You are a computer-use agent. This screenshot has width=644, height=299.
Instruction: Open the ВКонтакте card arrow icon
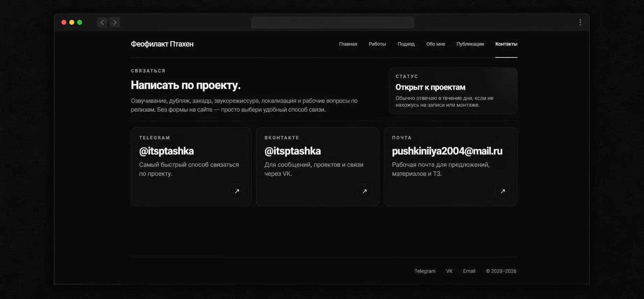pyautogui.click(x=365, y=191)
